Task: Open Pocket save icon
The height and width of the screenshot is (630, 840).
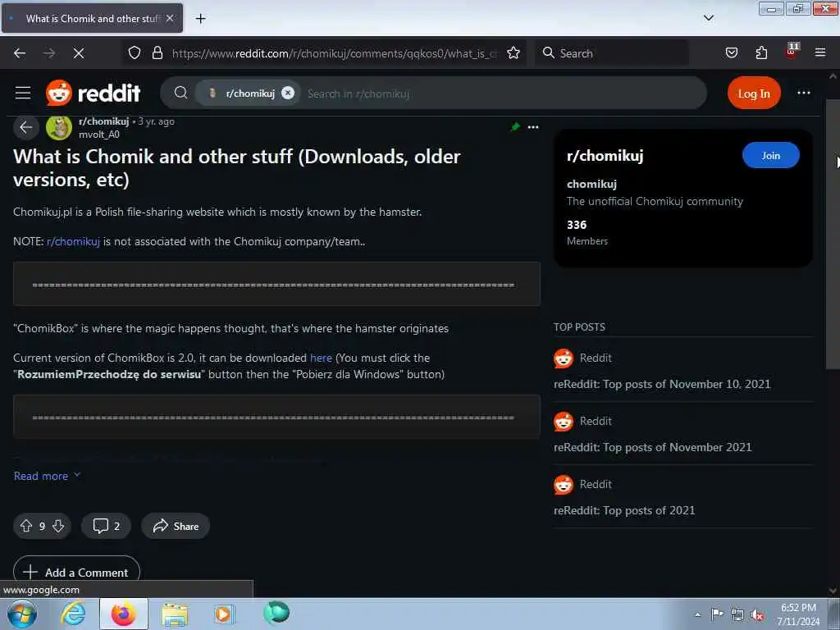Action: click(731, 52)
